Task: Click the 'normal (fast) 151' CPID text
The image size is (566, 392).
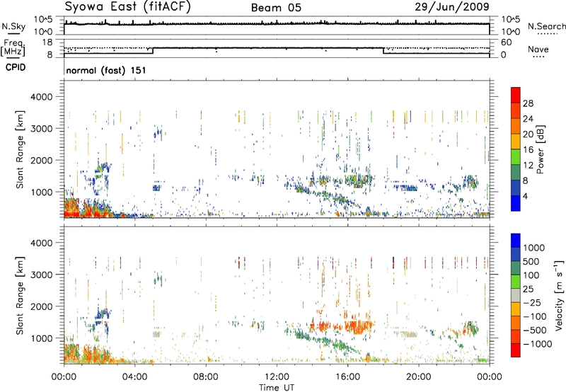Action: [106, 70]
